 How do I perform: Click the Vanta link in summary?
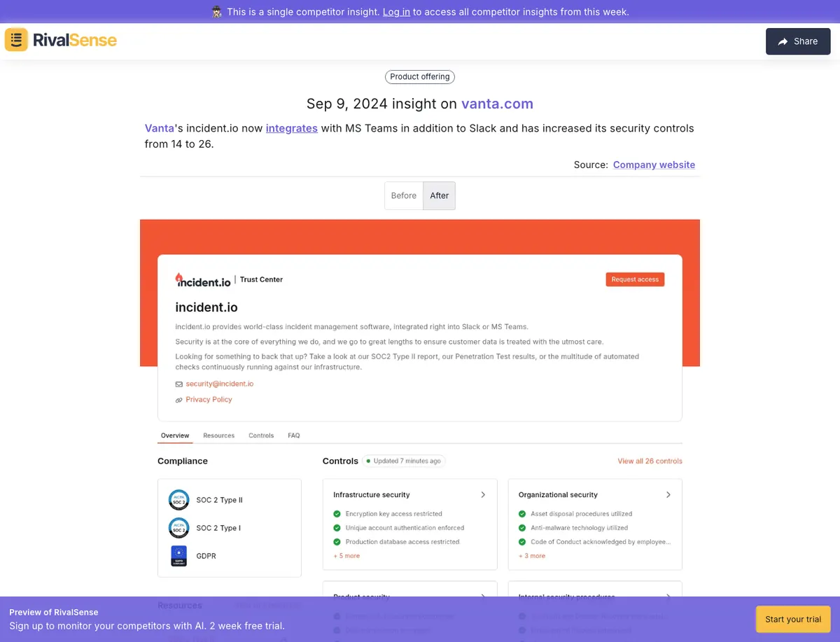[160, 128]
